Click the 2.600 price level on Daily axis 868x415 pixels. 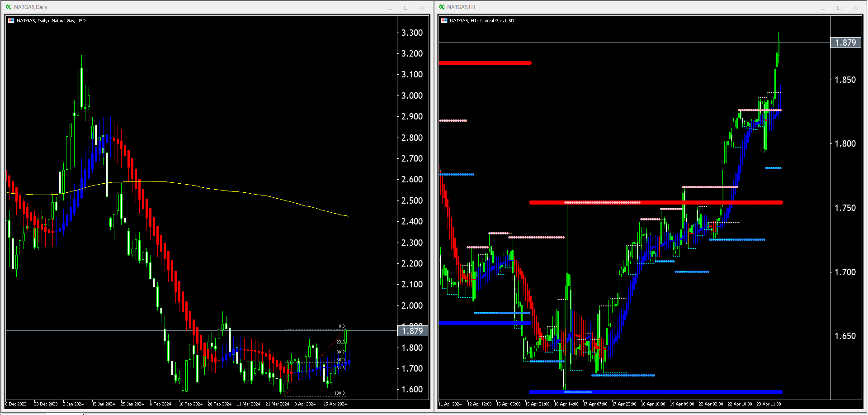tap(412, 179)
